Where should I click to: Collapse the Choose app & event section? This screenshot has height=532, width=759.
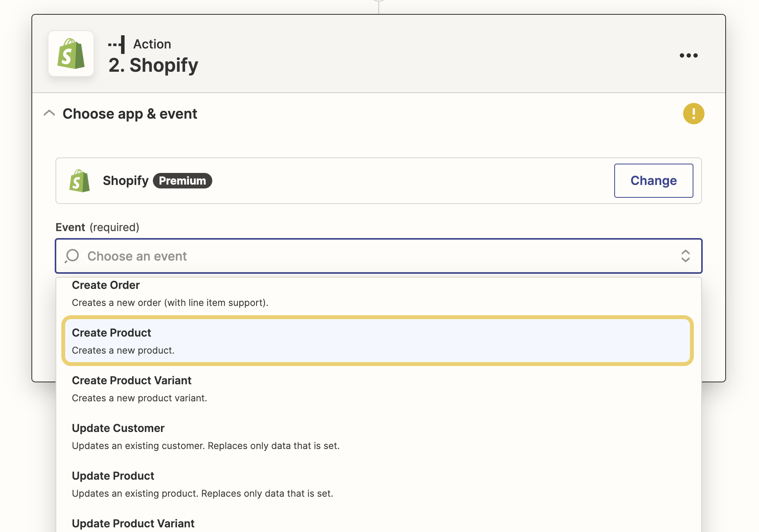point(49,113)
